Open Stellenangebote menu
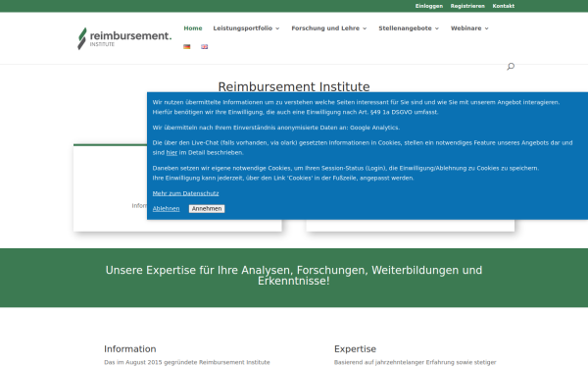588x368 pixels. pos(405,28)
